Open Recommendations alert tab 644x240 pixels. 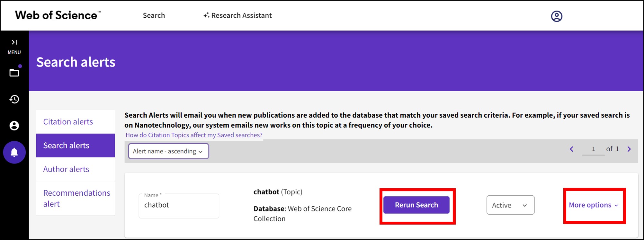(x=76, y=198)
